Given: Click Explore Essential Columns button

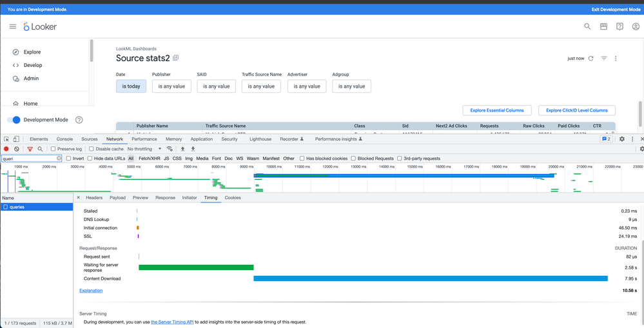Looking at the screenshot, I should click(x=497, y=110).
